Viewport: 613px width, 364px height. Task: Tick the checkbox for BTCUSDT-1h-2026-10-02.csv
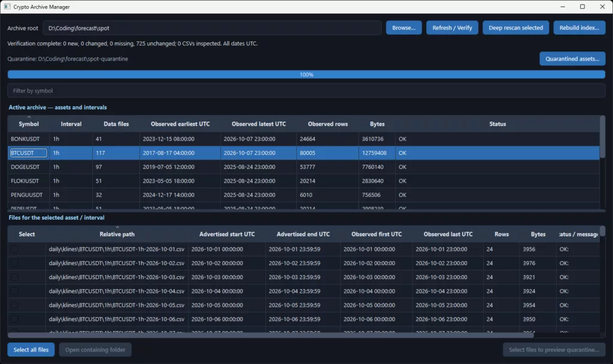tap(14, 263)
